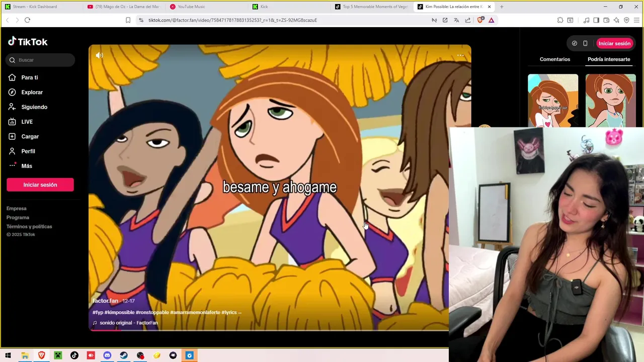Screen dimensions: 644x362
Task: Open the Leo AI sparkle icon
Action: point(616,20)
